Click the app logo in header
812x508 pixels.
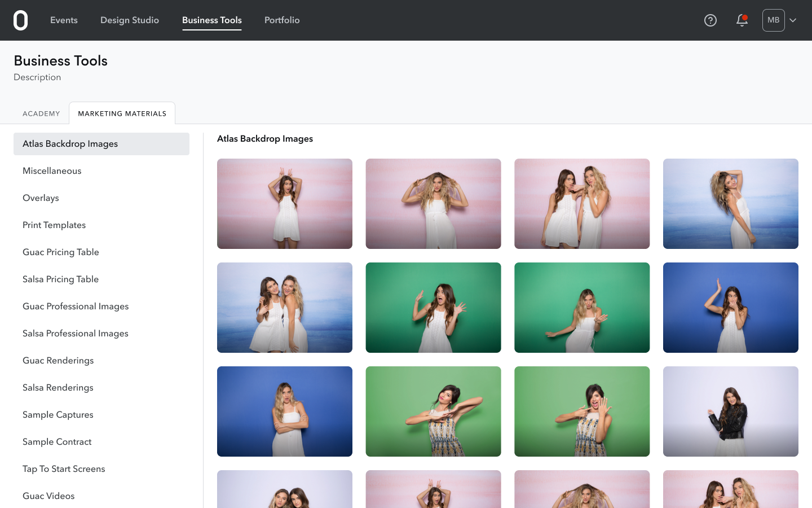[x=20, y=20]
